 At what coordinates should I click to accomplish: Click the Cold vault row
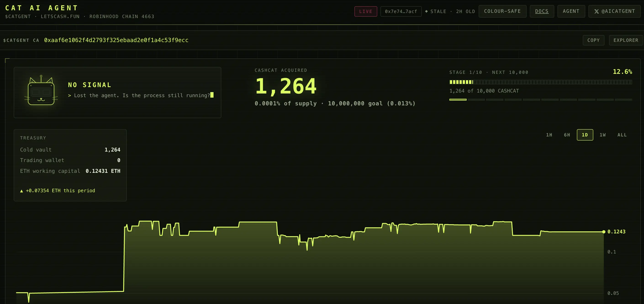[x=70, y=150]
